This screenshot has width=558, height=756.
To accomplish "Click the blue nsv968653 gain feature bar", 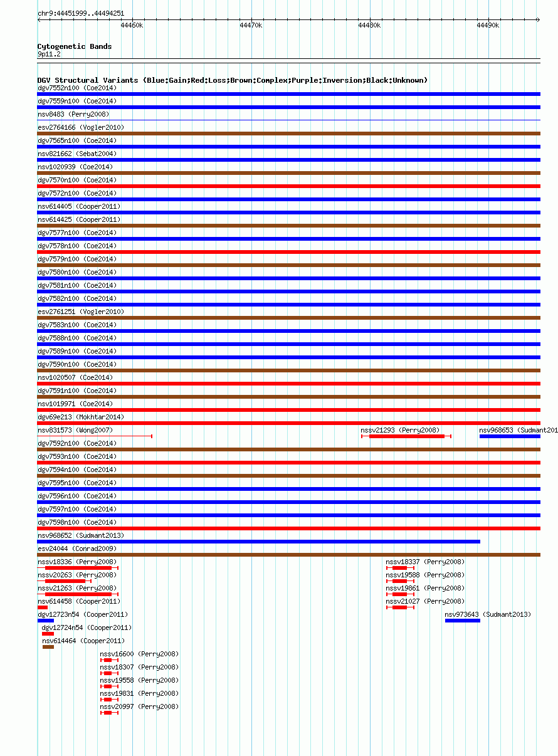I will pos(510,436).
